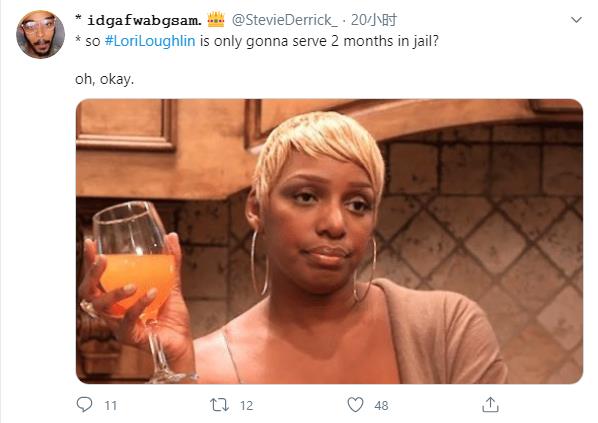Open @StevieDerrick_ profile handle

[285, 20]
